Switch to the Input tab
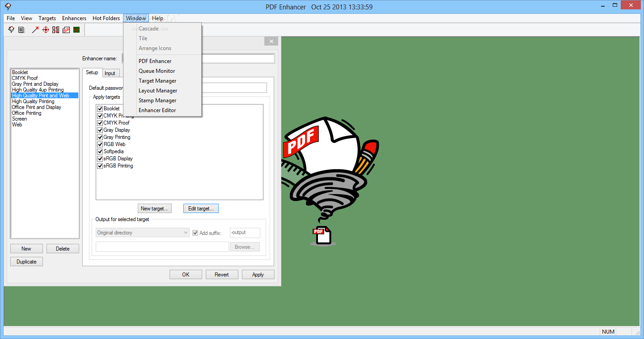 110,73
